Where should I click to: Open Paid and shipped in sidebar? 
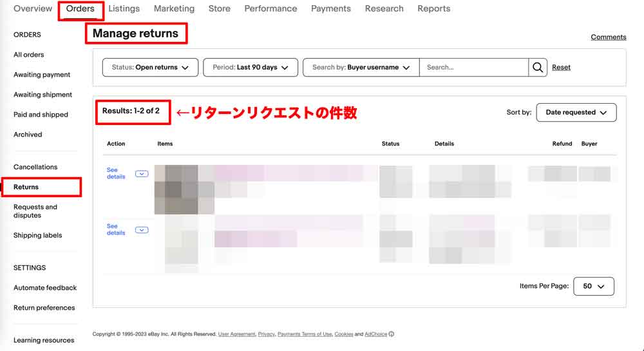click(41, 115)
